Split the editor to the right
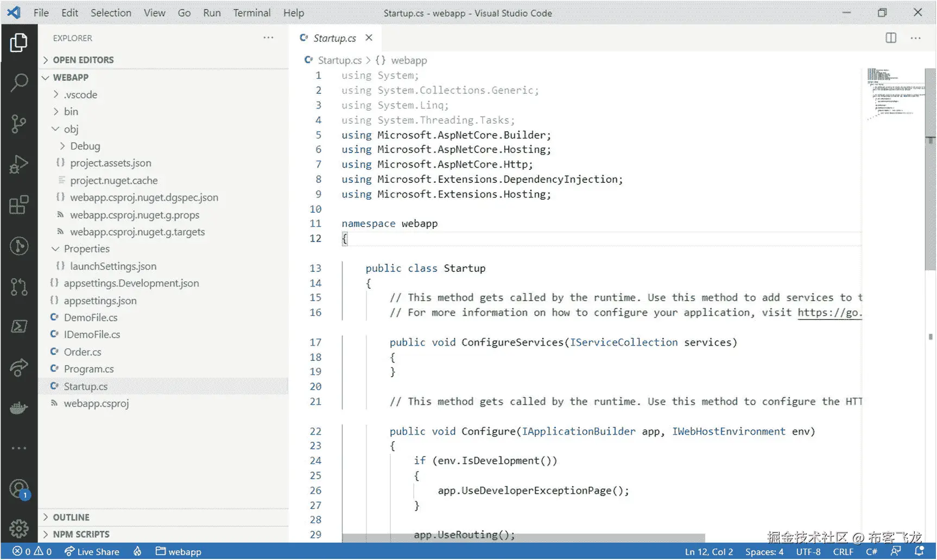 tap(891, 37)
